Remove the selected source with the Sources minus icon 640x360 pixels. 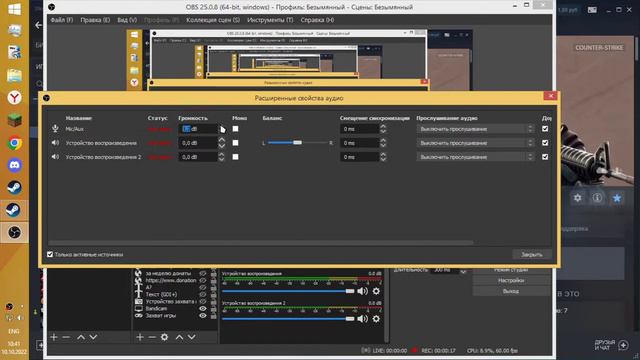tap(152, 337)
